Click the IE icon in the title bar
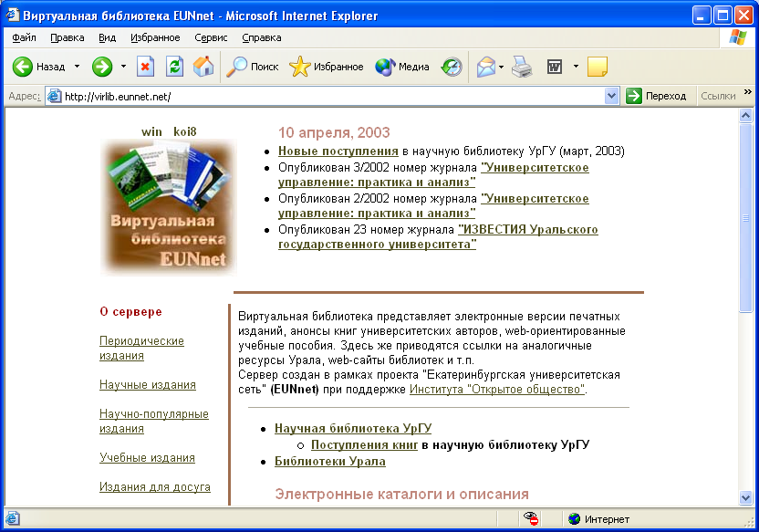The height and width of the screenshot is (532, 759). pyautogui.click(x=13, y=15)
